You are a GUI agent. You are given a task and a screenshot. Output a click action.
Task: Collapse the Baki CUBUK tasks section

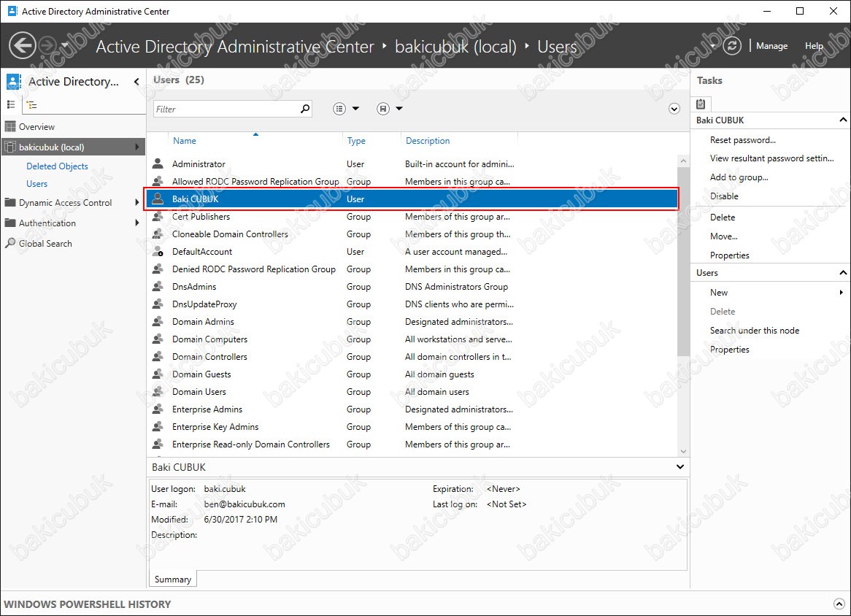pyautogui.click(x=843, y=120)
